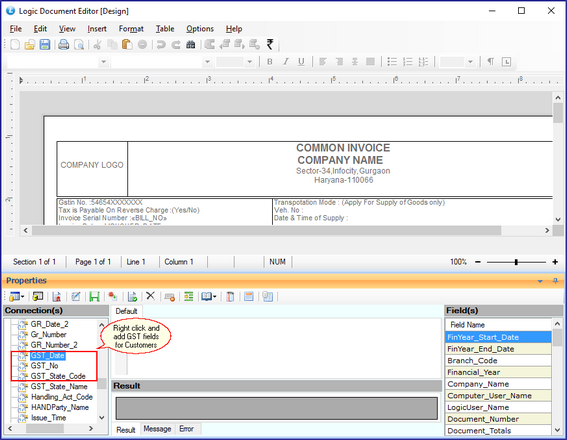Screen dimensions: 567x440
Task: Click the zoom slider handle
Action: pyautogui.click(x=516, y=262)
